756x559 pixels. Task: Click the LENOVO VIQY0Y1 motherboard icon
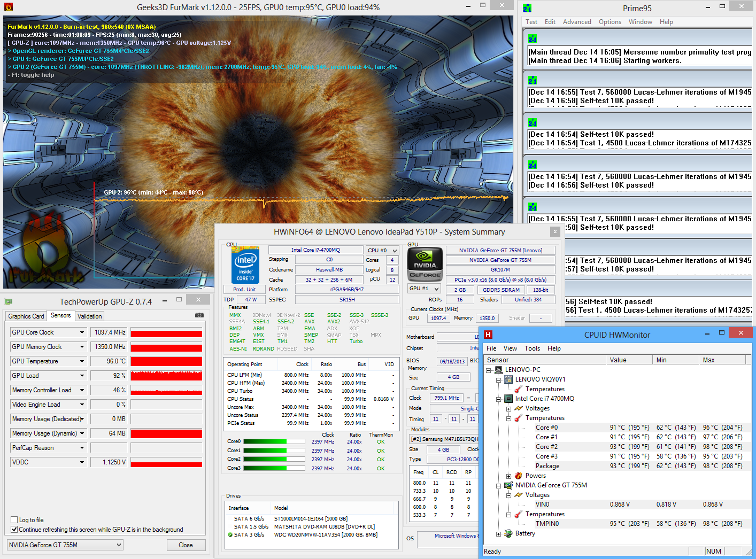[508, 379]
